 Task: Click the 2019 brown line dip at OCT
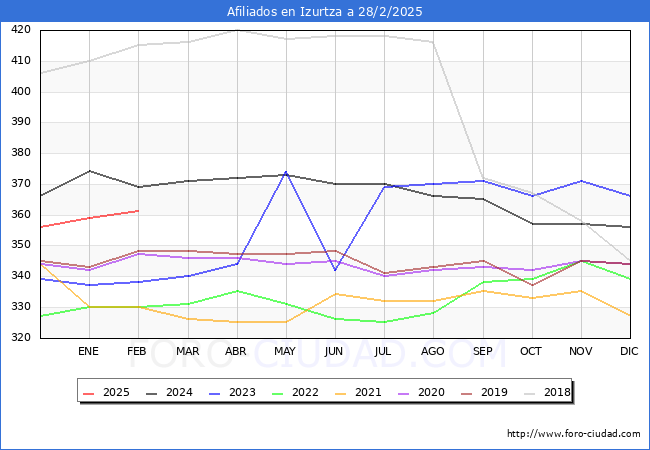coord(532,285)
